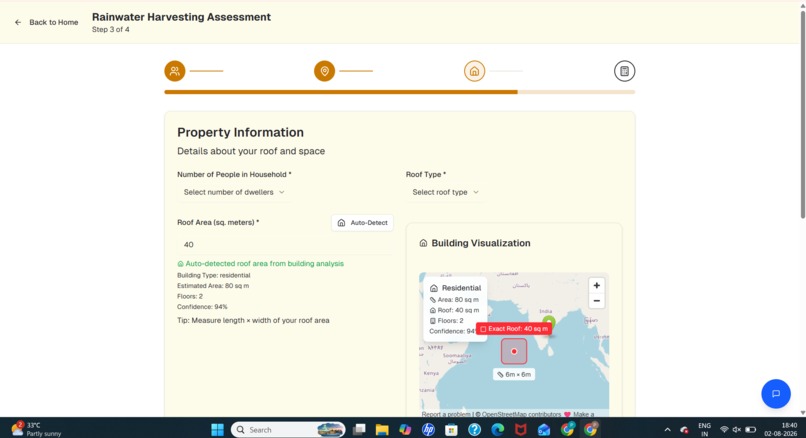Open the Select roof type dropdown
The image size is (806, 438).
point(445,192)
